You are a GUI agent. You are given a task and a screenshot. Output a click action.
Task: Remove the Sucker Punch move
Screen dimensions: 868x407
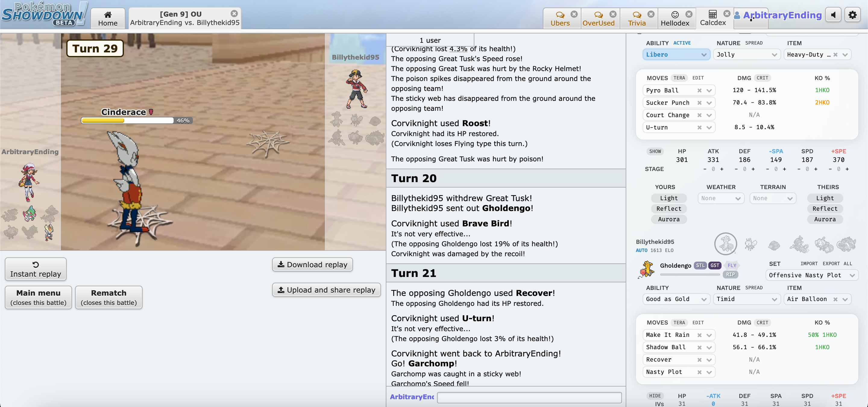pyautogui.click(x=700, y=103)
